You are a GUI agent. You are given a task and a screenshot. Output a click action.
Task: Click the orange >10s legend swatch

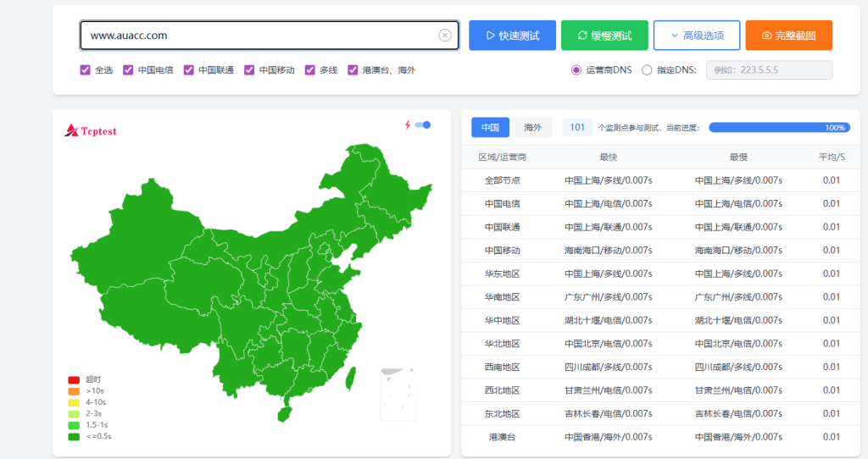(74, 391)
